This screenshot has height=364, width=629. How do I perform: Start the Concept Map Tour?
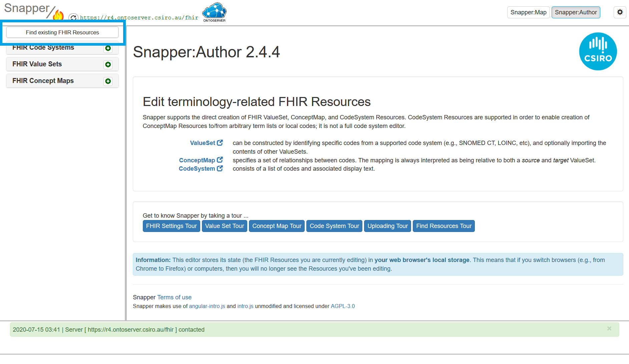pyautogui.click(x=277, y=226)
